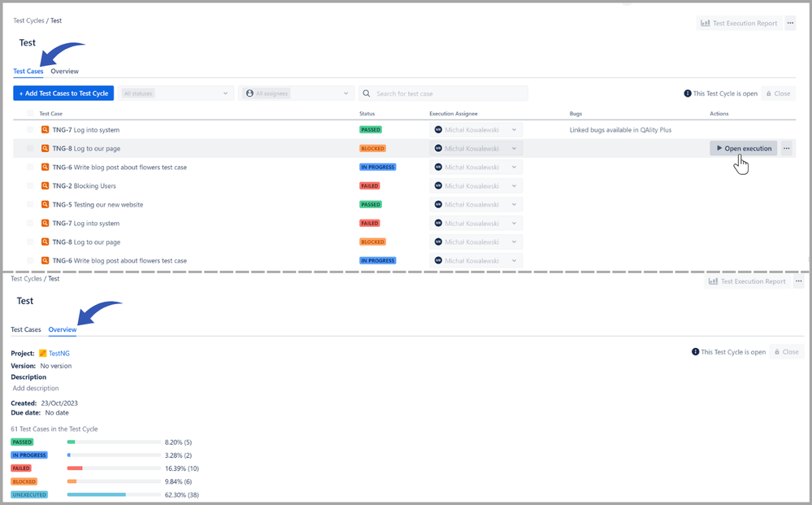The height and width of the screenshot is (505, 812).
Task: Click Add Test Cases to Test Cycle
Action: 63,93
